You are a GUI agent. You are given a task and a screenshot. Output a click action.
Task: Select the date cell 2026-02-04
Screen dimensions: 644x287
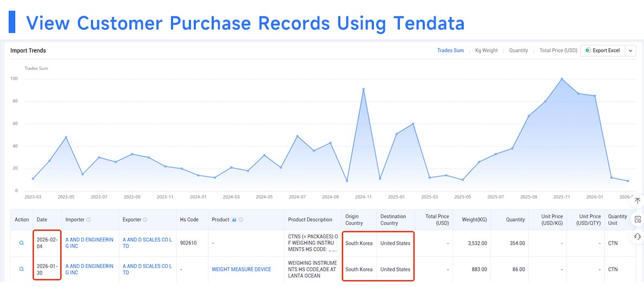(x=47, y=243)
